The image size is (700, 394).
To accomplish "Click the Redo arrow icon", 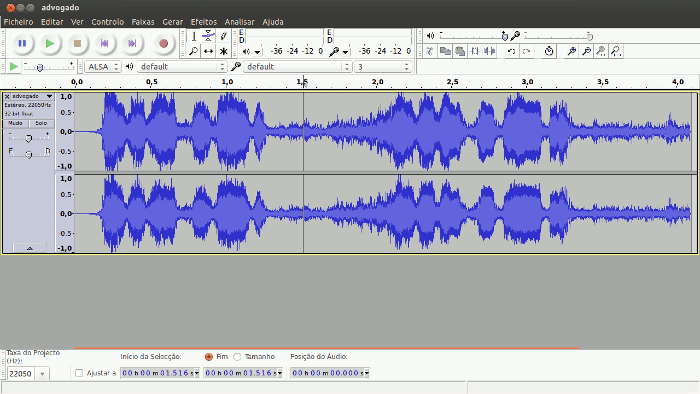I will 527,51.
